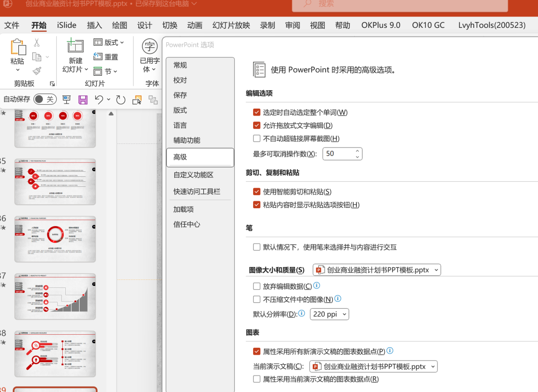538x392 pixels.
Task: Uncheck 选定时自动选定整个单词 checkbox
Action: click(257, 112)
